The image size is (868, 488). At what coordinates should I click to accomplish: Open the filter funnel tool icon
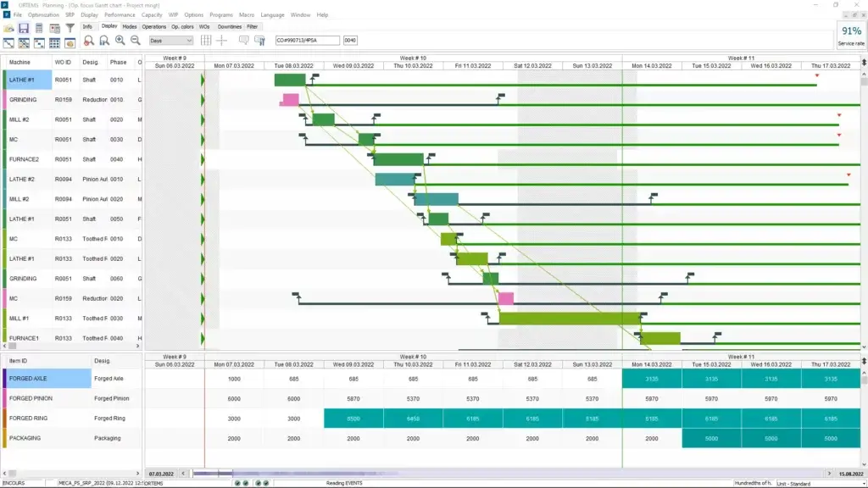[x=71, y=27]
